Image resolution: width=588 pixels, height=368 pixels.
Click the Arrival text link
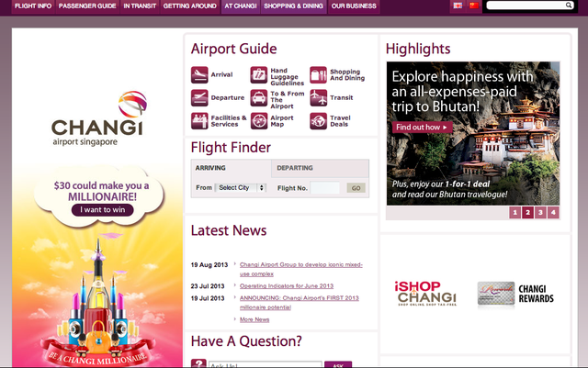[x=221, y=74]
